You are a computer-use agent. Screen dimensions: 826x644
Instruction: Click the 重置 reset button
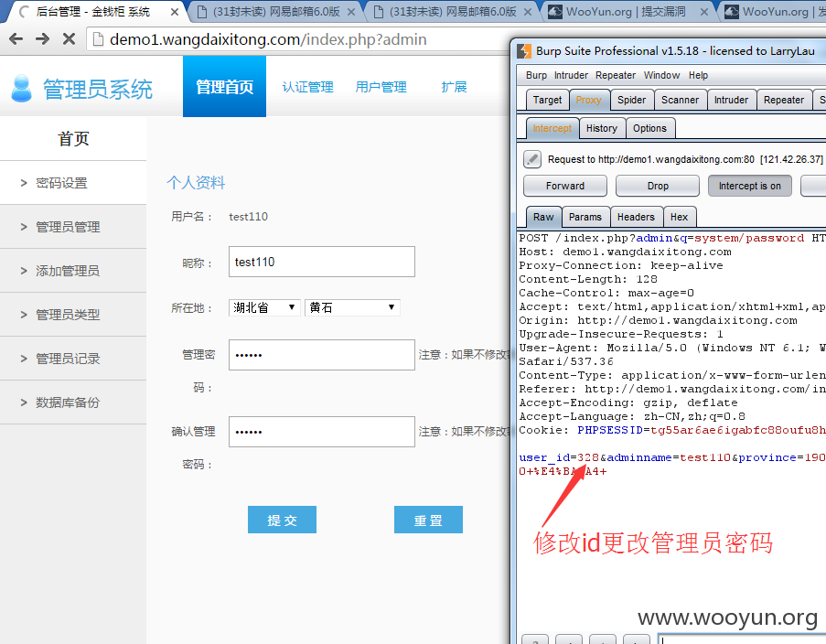pos(428,520)
